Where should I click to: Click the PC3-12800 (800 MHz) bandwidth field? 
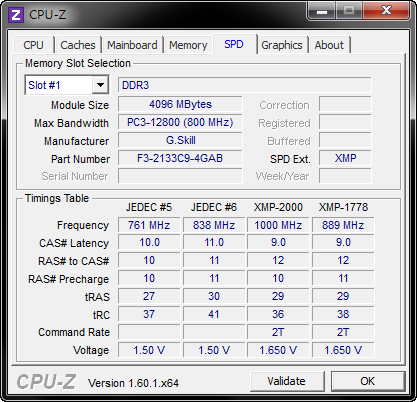pos(180,122)
